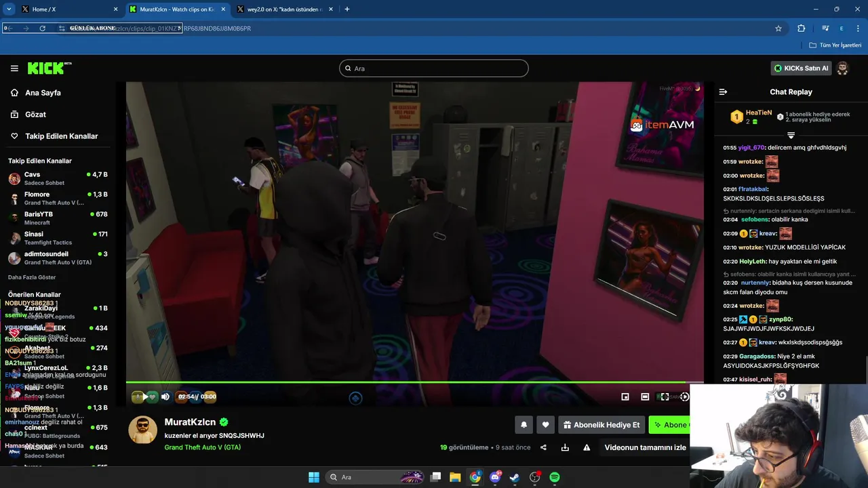
Task: Click the Kick search field Ara
Action: 434,68
